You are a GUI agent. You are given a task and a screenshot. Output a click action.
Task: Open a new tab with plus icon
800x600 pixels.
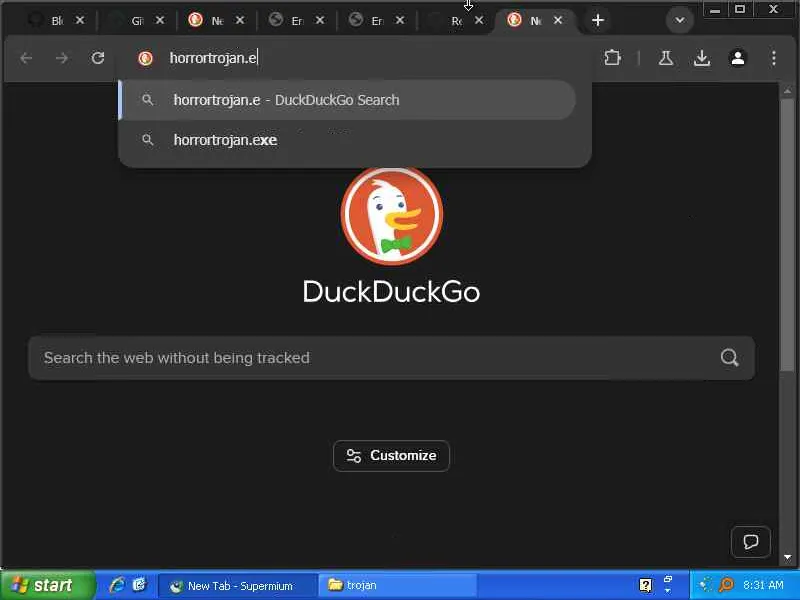pyautogui.click(x=597, y=20)
